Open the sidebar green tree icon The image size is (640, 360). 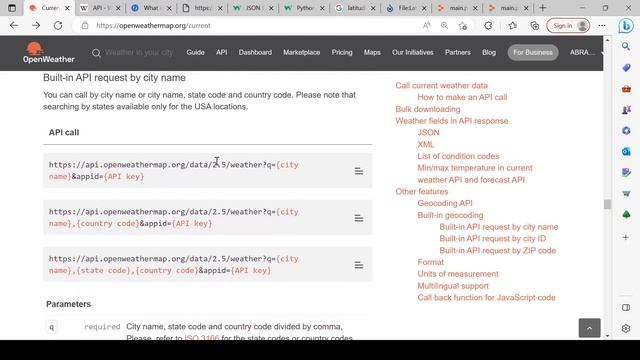(x=626, y=215)
